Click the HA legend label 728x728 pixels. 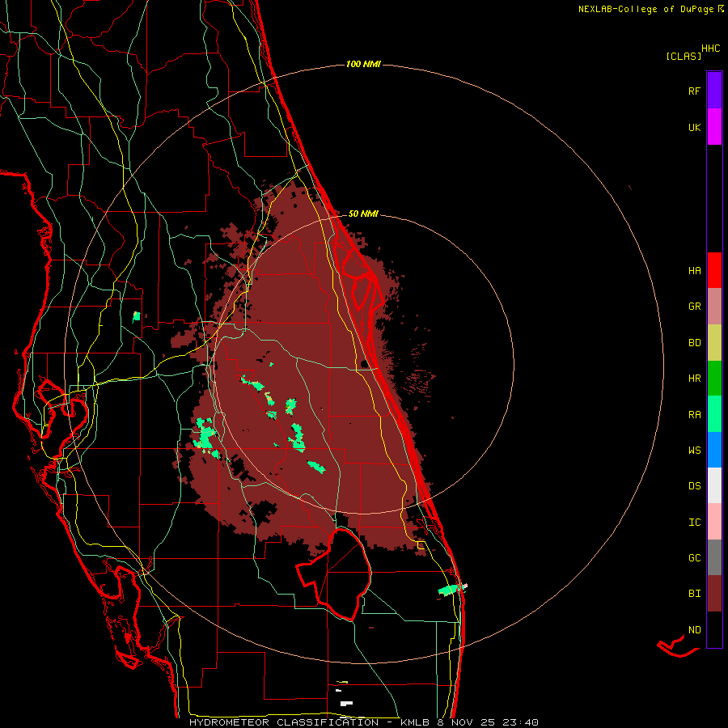coord(694,271)
